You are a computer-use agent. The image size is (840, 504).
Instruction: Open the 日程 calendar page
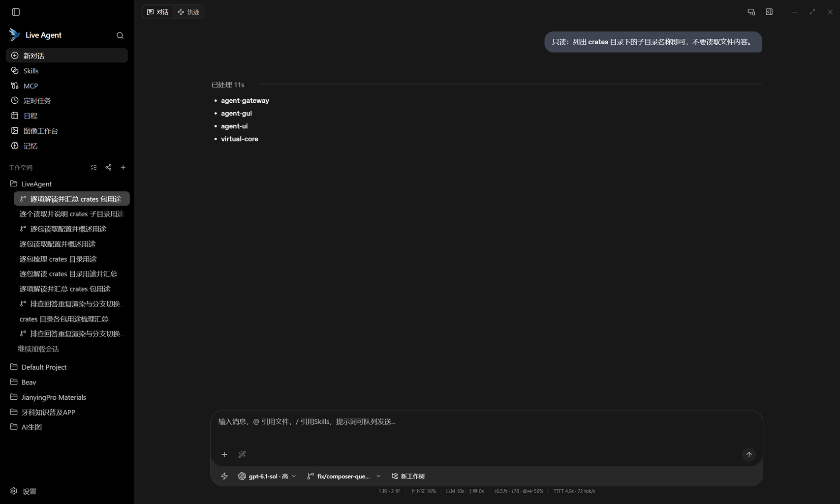(x=67, y=116)
